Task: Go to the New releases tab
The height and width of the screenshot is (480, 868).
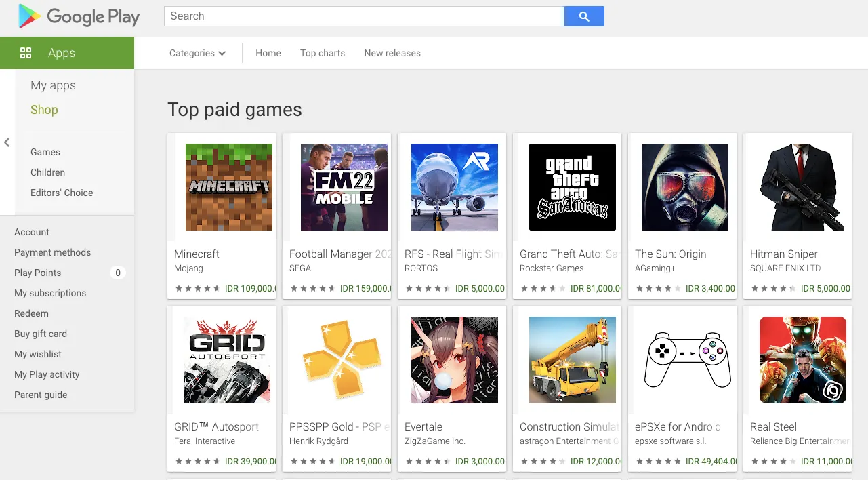Action: 392,53
